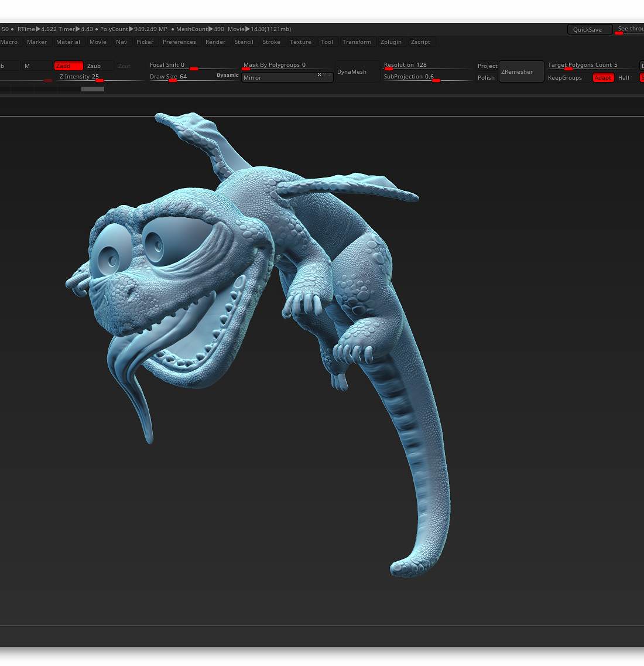
Task: Open the Stencil menu
Action: click(244, 42)
